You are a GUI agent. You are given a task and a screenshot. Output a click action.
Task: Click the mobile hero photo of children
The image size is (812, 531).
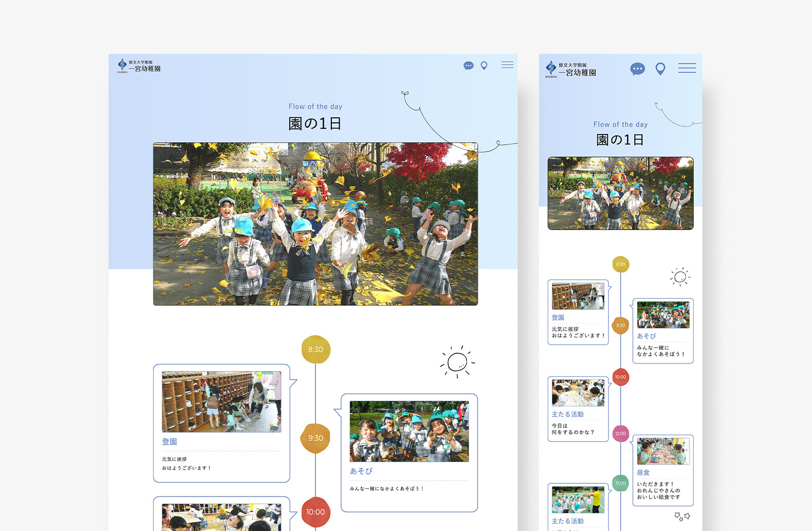(621, 193)
